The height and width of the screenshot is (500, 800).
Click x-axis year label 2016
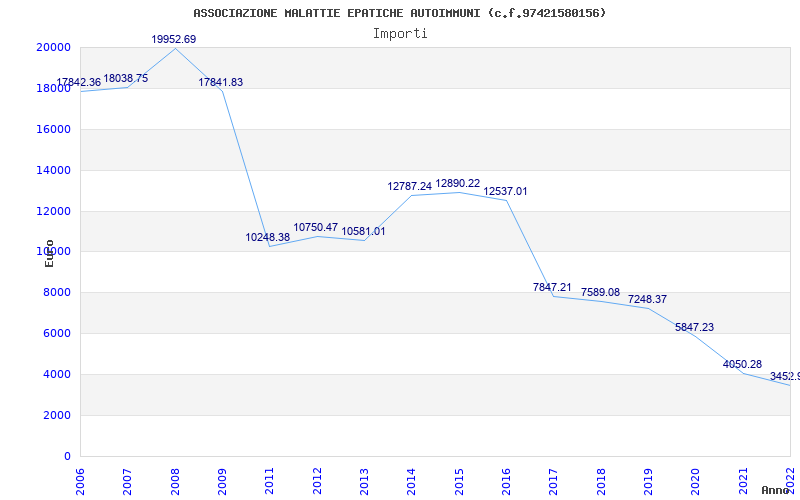point(507,481)
